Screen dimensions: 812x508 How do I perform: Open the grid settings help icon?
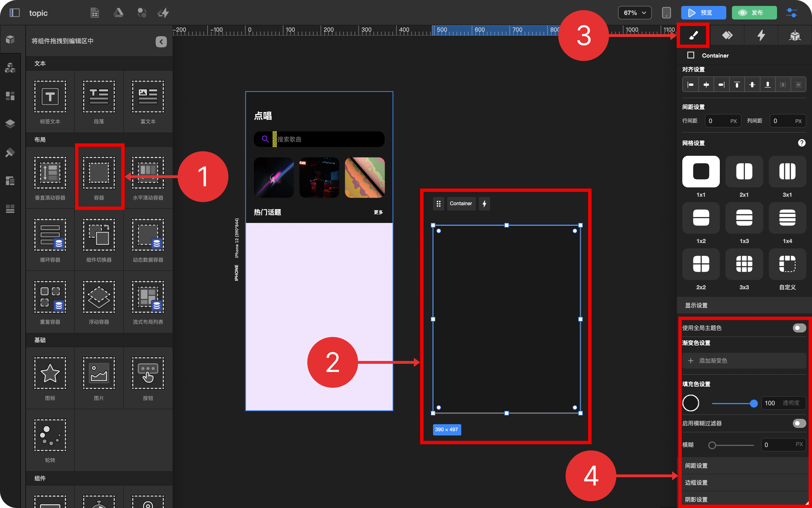click(x=801, y=143)
